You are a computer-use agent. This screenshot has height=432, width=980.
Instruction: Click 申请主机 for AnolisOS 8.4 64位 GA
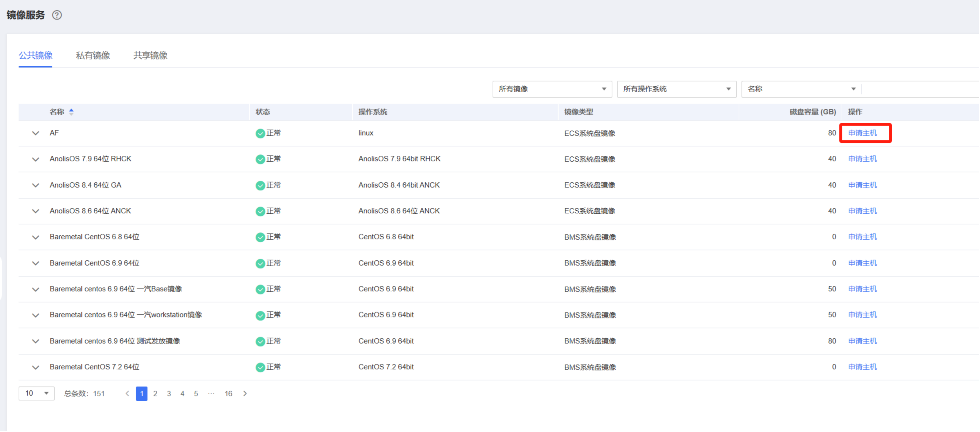tap(862, 185)
